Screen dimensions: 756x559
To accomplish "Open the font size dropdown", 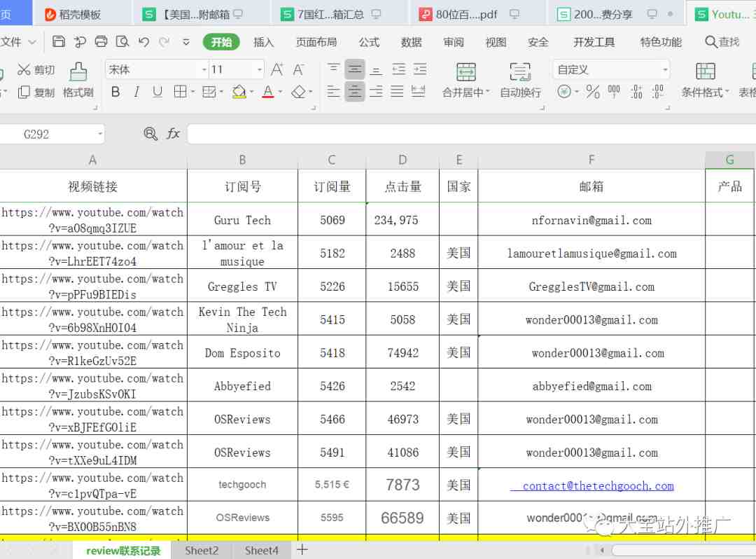I will 260,69.
